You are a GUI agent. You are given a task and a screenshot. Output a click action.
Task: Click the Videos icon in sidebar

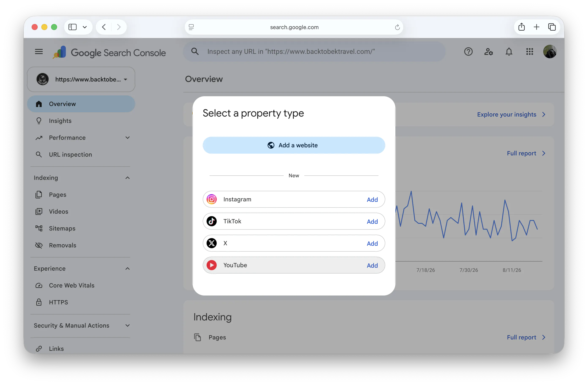click(39, 212)
